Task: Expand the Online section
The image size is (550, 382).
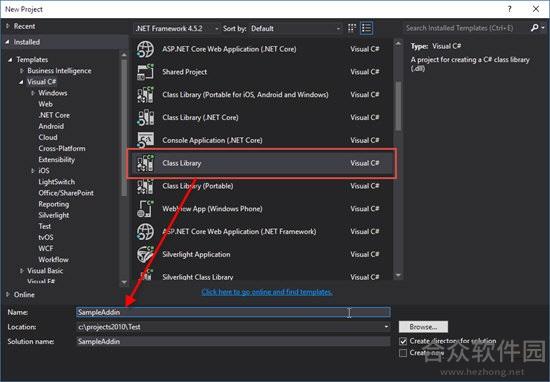Action: point(8,295)
